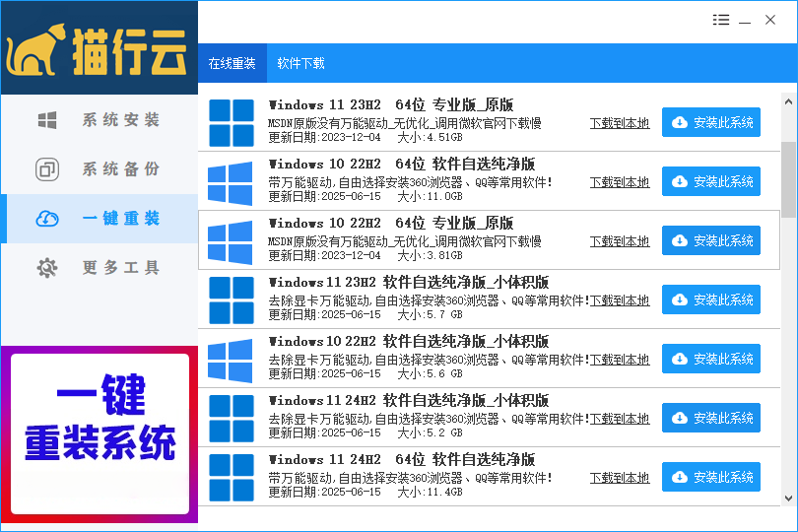Open the 系统备份 sidebar section
Viewport: 798px width, 532px height.
(x=99, y=169)
